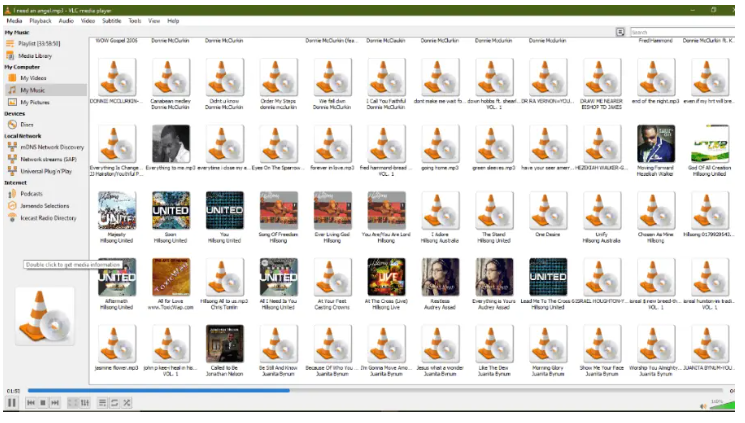The image size is (745, 423).
Task: Select Restless Audrey Assad thumbnail
Action: [x=440, y=277]
